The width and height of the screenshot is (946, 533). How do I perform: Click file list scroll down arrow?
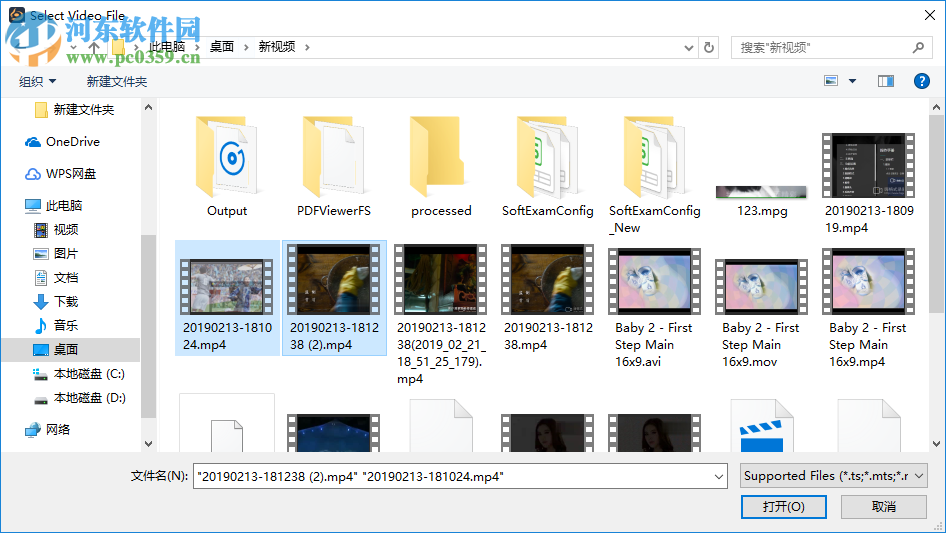(x=936, y=444)
